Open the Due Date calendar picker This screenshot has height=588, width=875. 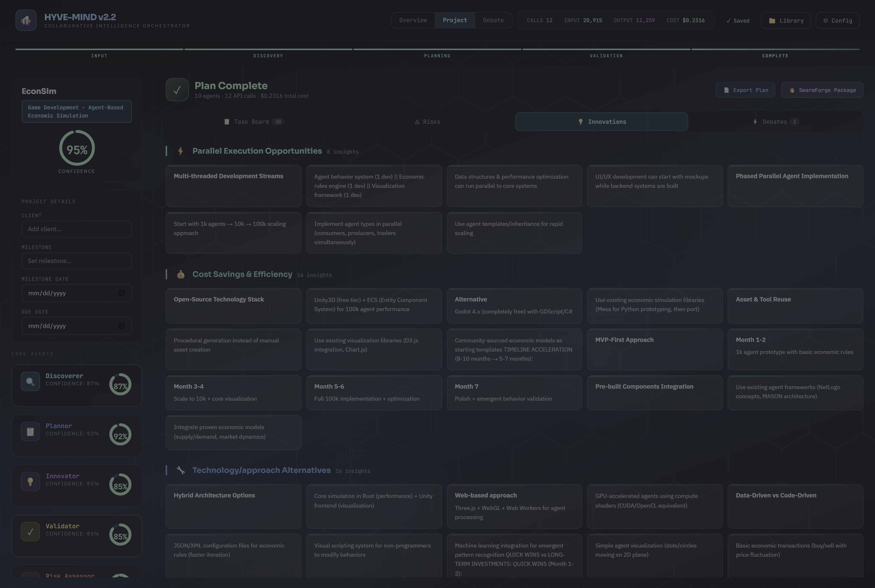[121, 326]
